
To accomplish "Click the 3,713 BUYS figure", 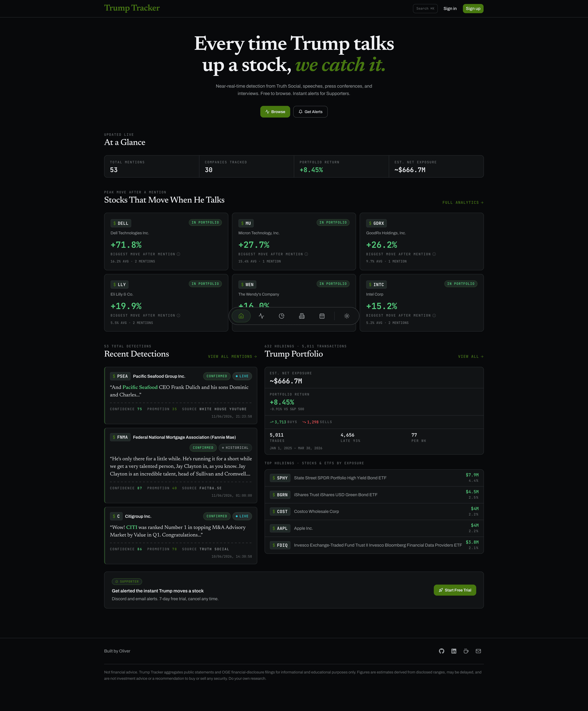I will pos(284,422).
